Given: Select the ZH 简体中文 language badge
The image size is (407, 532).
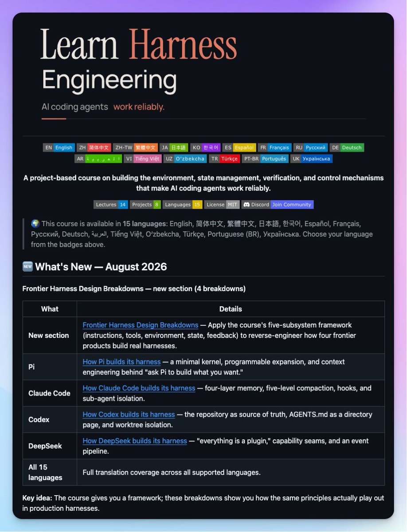Looking at the screenshot, I should click(94, 148).
